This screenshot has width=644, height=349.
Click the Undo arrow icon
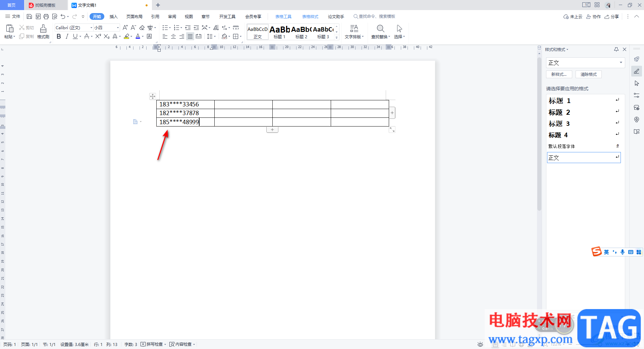[x=63, y=16]
